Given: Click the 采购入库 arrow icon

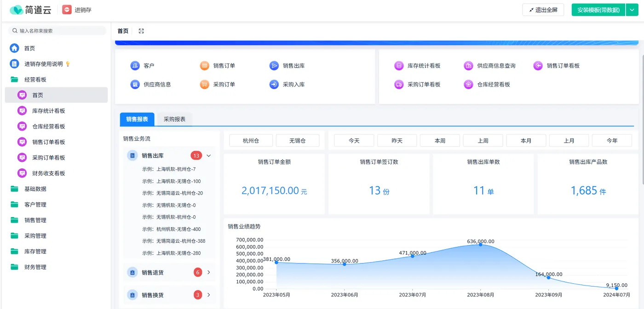Looking at the screenshot, I should [x=274, y=85].
